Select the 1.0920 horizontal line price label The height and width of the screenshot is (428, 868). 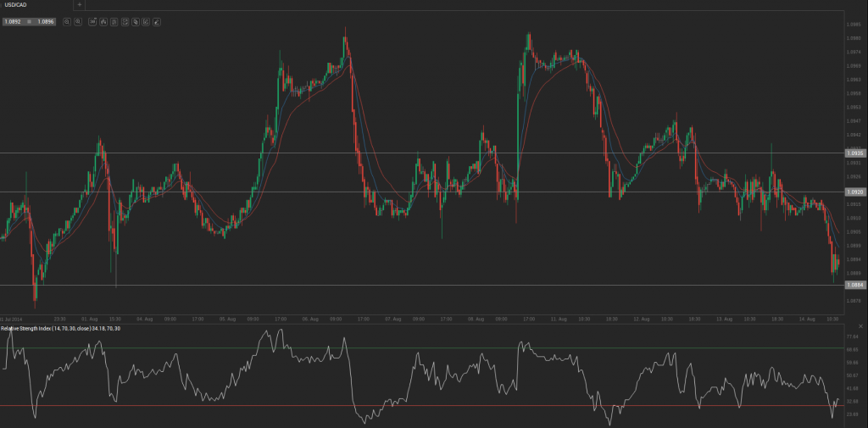point(856,192)
